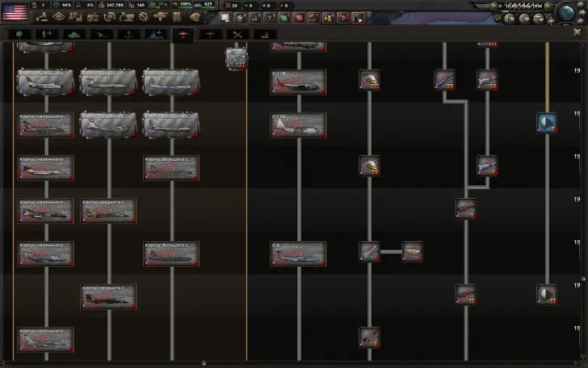Image resolution: width=588 pixels, height=368 pixels.
Task: Select the rocket I technology icon
Action: (369, 337)
